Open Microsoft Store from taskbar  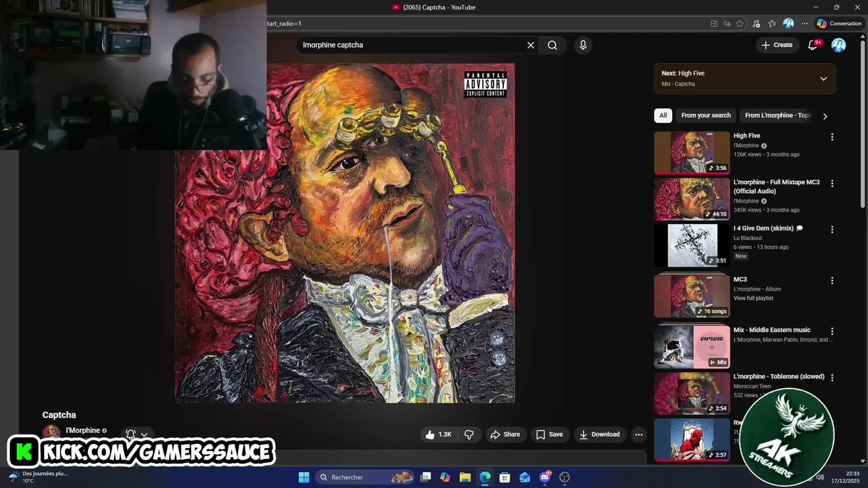tap(505, 477)
